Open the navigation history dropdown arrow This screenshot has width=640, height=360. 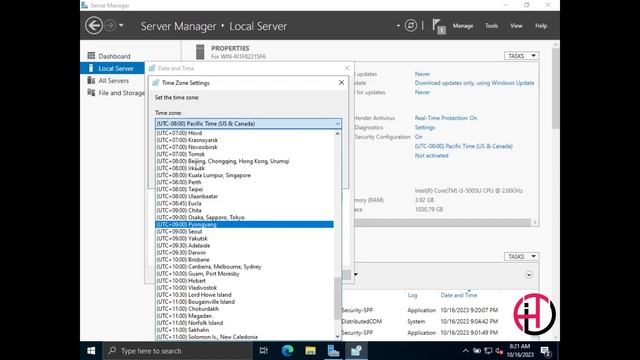click(121, 26)
